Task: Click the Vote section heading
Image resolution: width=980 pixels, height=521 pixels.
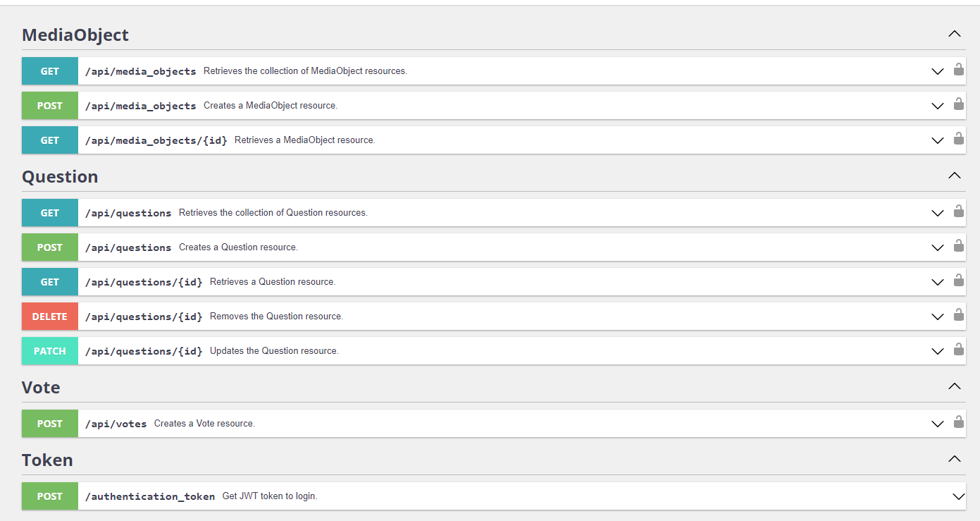Action: [41, 387]
